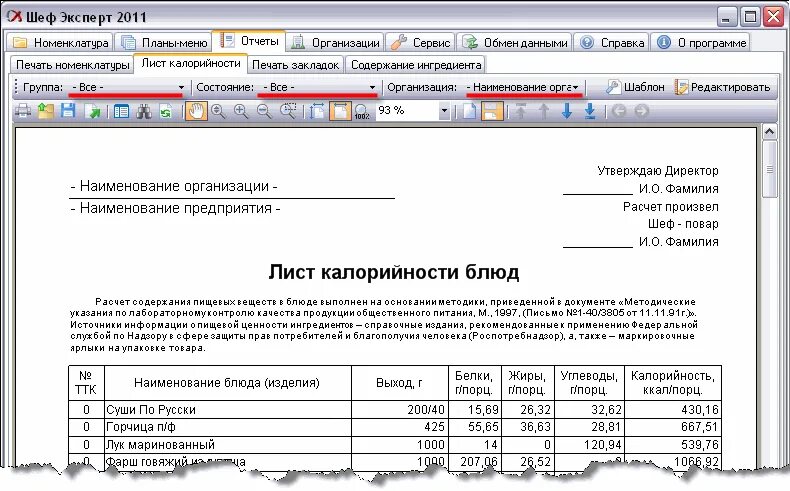Fit page width in view icon

click(340, 111)
